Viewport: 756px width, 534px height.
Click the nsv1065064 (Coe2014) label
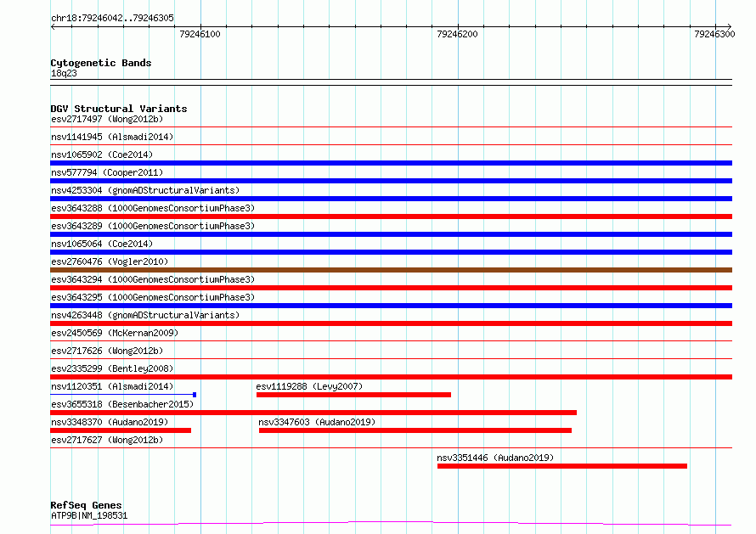coord(102,244)
